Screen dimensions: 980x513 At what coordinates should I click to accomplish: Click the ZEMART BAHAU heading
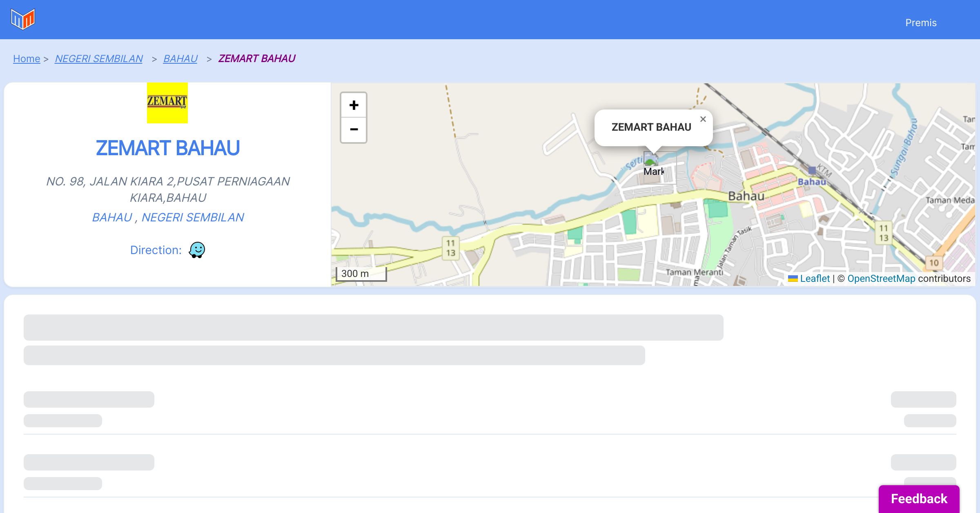pyautogui.click(x=167, y=148)
